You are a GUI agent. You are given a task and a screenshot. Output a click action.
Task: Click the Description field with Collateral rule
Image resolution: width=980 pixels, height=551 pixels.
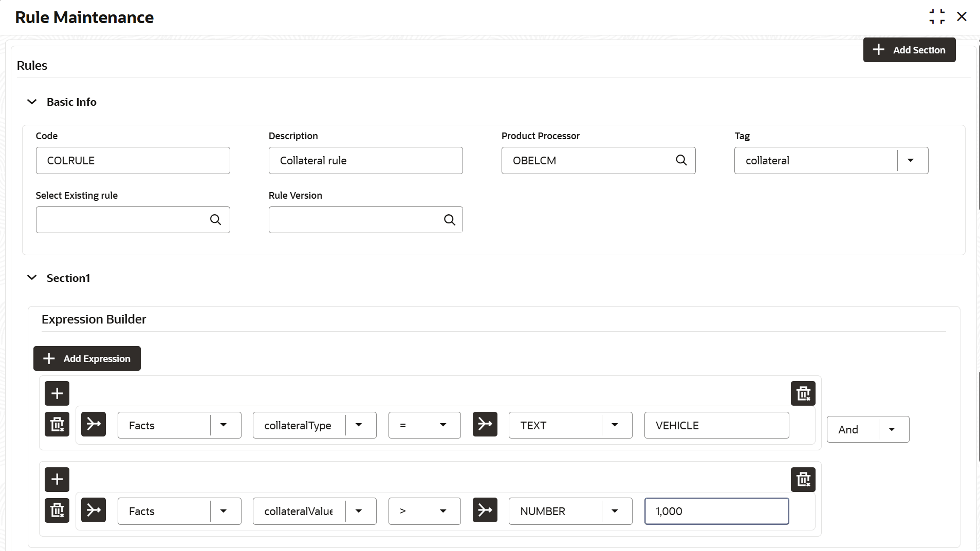coord(365,160)
